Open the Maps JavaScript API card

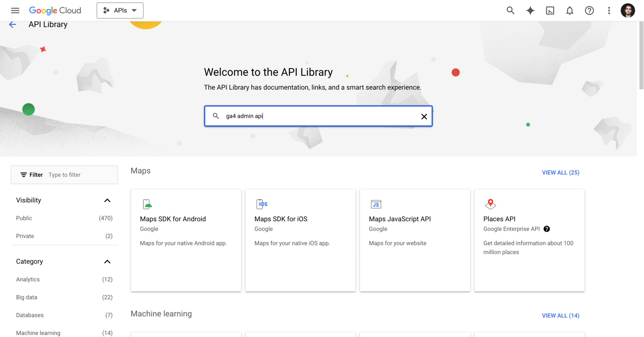click(415, 240)
